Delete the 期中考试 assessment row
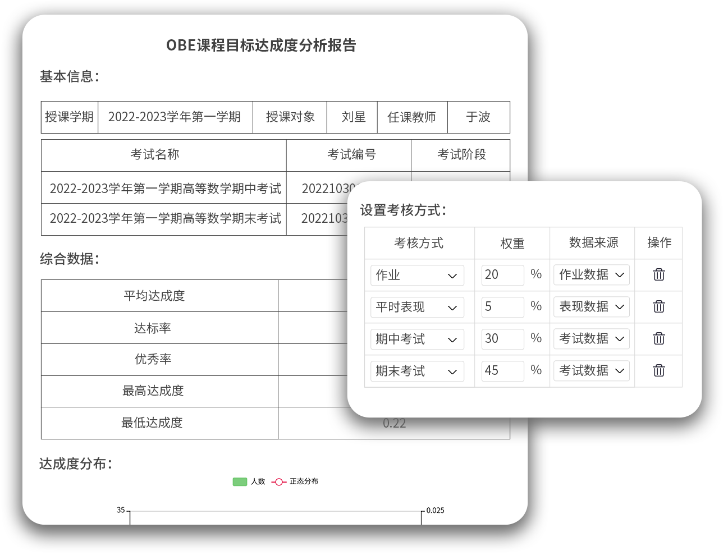 point(659,338)
